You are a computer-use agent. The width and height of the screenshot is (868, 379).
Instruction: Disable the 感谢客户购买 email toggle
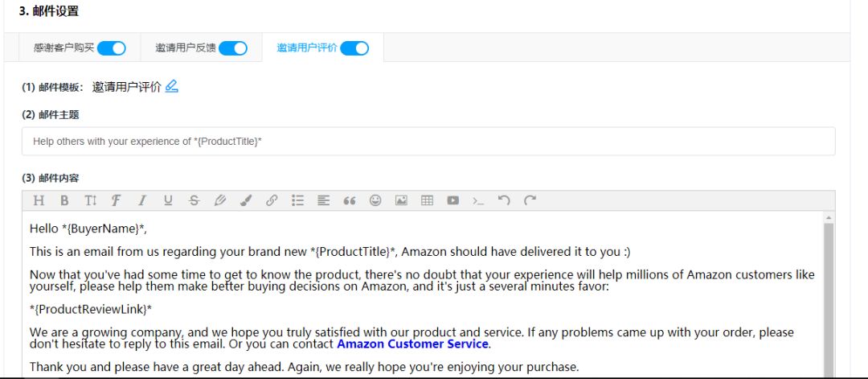[111, 48]
